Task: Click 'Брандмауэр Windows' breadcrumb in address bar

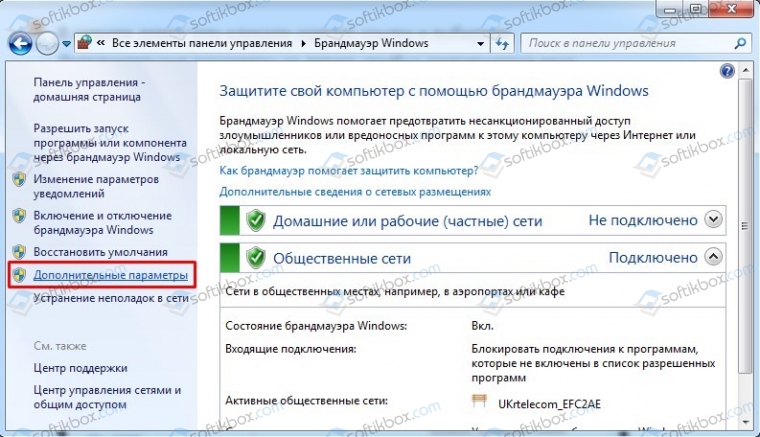Action: click(x=371, y=43)
